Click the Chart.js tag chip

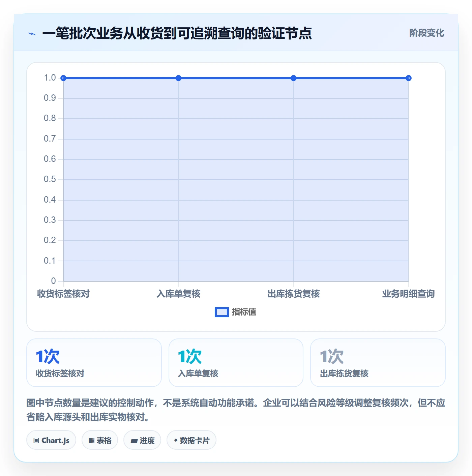click(x=51, y=440)
